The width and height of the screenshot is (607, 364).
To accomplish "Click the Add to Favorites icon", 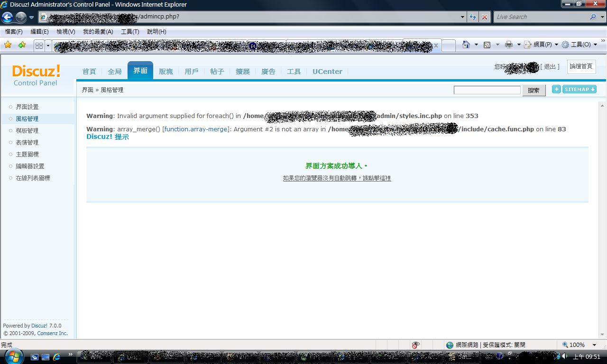I will pos(22,45).
